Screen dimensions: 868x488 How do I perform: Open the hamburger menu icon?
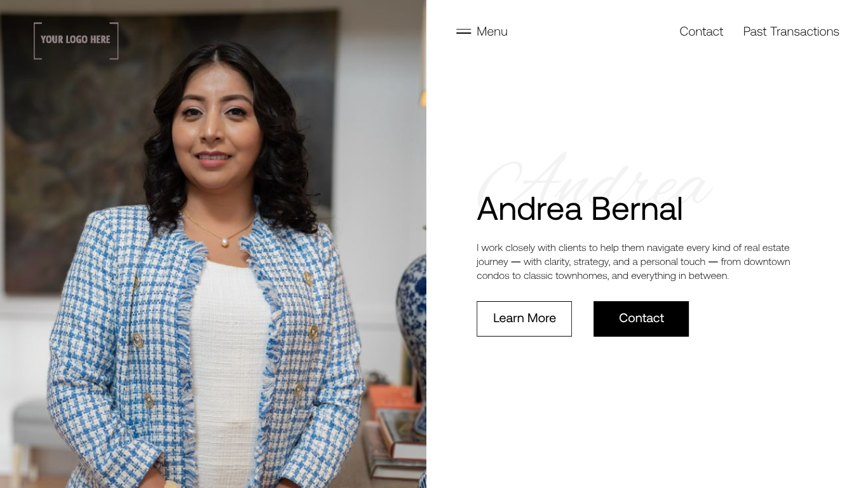pyautogui.click(x=463, y=32)
